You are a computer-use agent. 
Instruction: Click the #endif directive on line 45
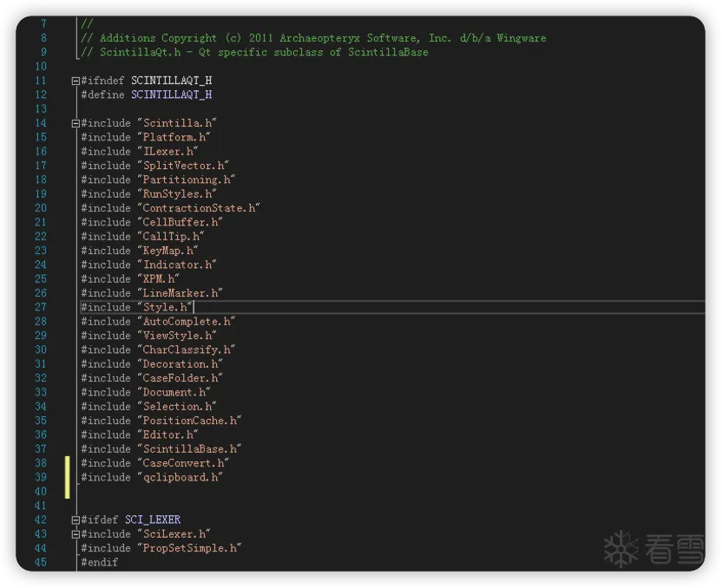click(x=100, y=562)
